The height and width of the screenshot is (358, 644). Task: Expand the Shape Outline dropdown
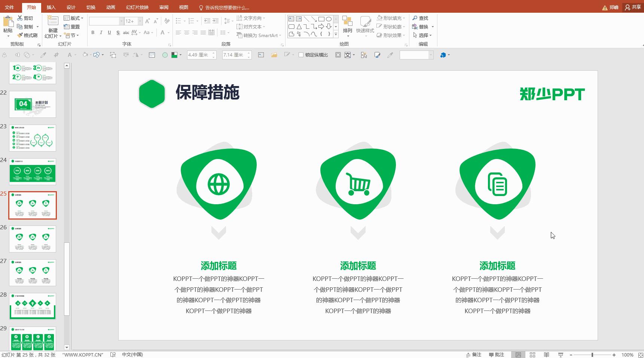tap(404, 26)
